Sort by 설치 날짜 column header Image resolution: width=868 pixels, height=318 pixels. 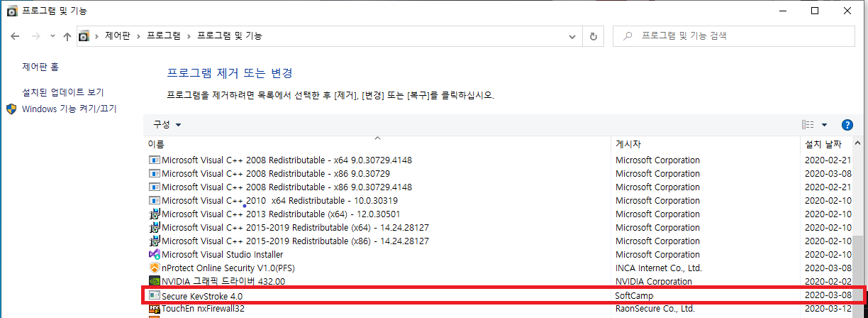(826, 144)
